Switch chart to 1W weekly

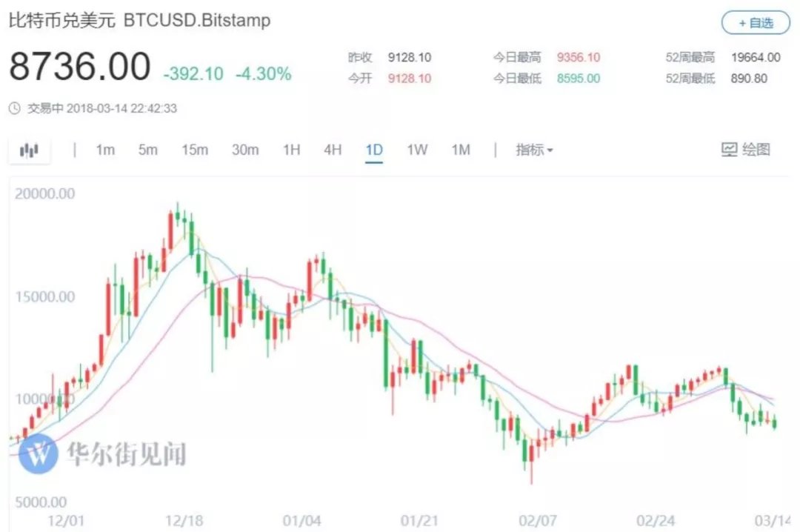coord(417,150)
